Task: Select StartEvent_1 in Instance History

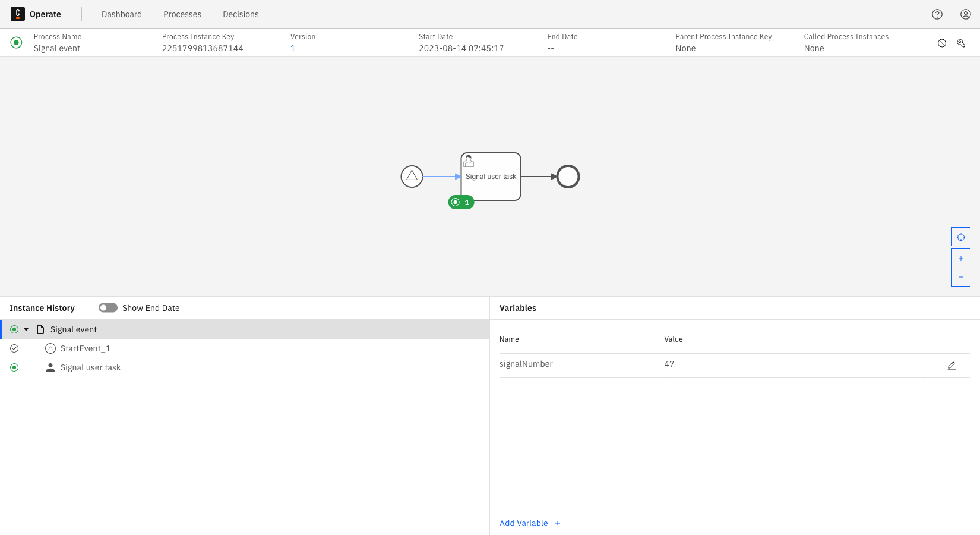Action: pos(245,348)
